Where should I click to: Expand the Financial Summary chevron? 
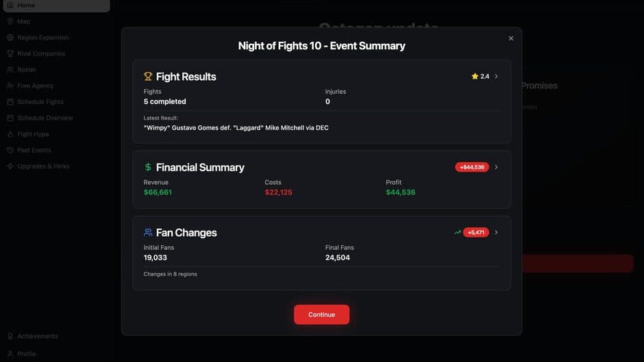point(497,167)
